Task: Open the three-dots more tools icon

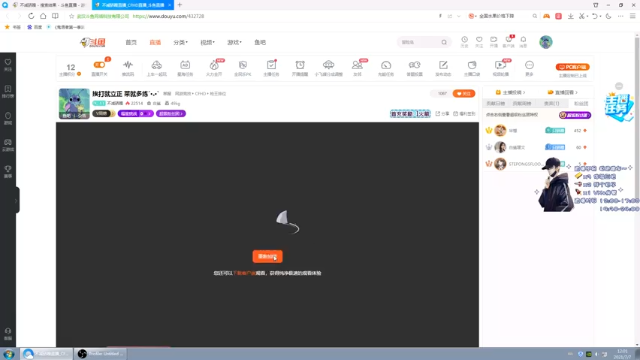Action: coord(529,65)
